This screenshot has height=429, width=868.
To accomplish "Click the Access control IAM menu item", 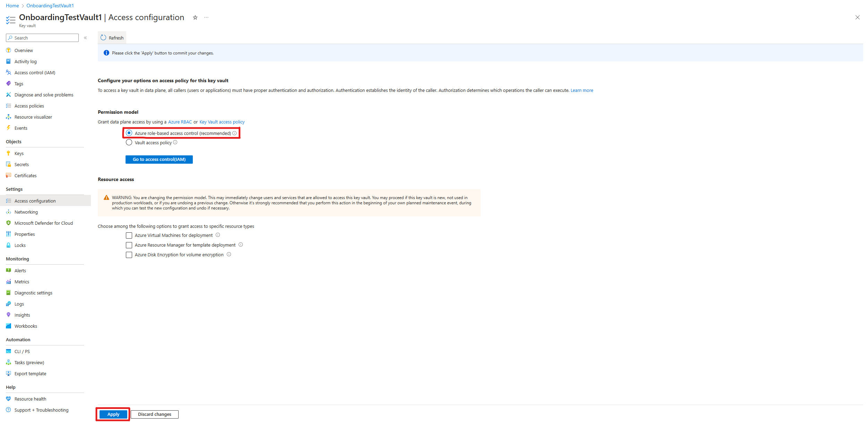I will tap(35, 72).
